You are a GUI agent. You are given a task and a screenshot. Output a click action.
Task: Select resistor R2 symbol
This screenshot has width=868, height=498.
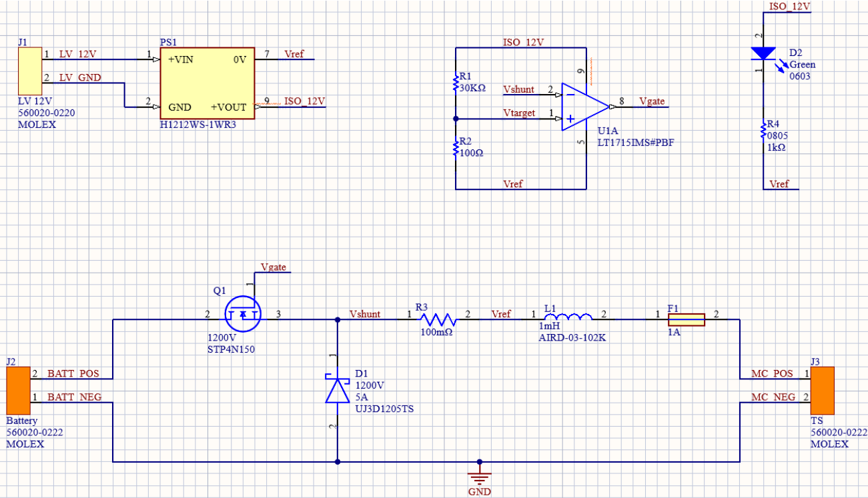click(456, 147)
